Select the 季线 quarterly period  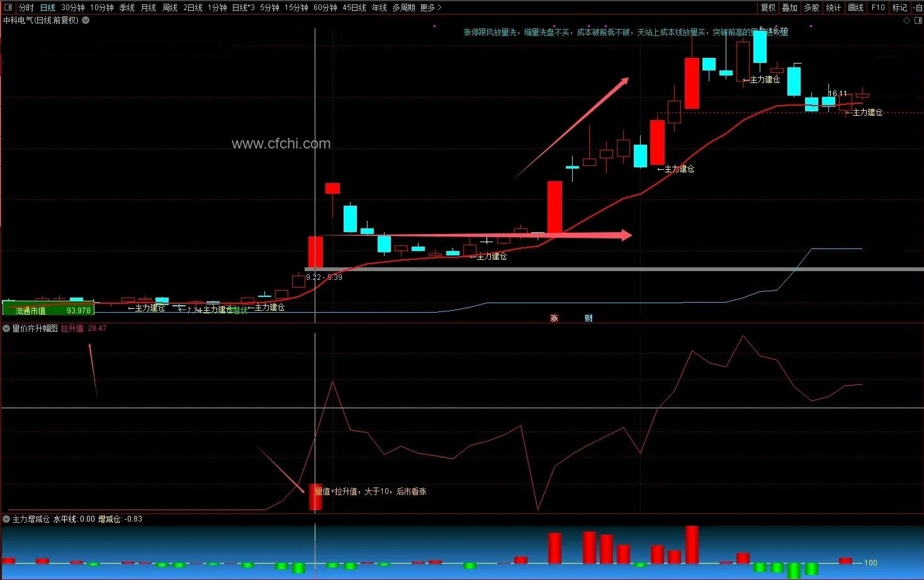[x=127, y=8]
